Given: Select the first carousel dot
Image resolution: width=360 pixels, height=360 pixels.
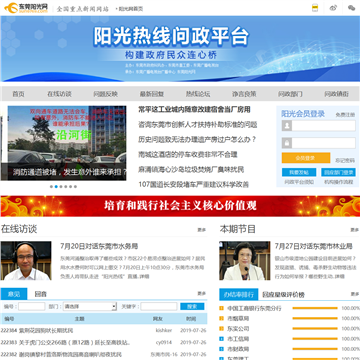Looking at the screenshot, I should point(51,187).
